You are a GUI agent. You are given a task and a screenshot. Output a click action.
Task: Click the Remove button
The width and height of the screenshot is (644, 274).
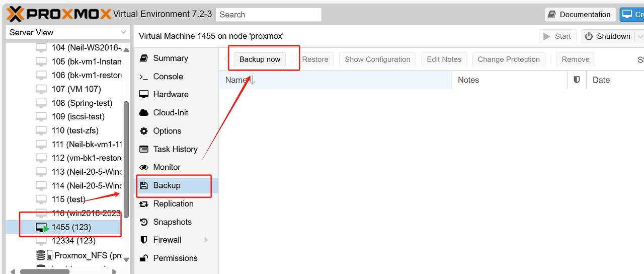click(576, 59)
